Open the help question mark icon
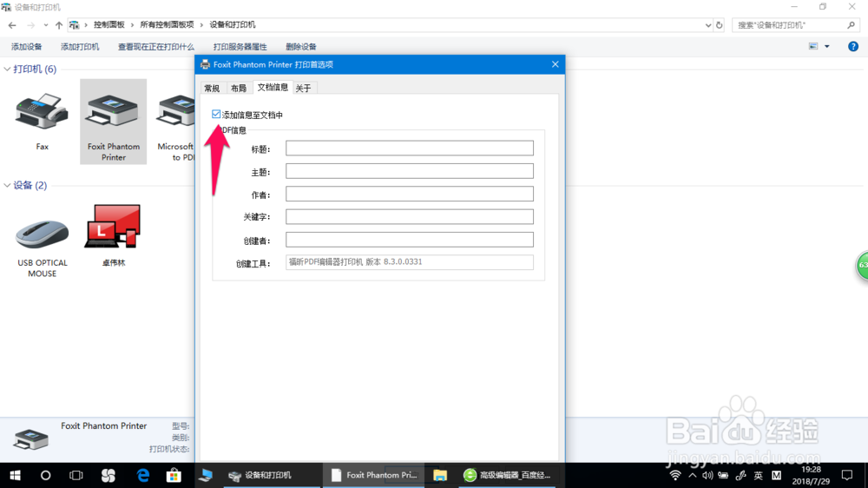 [853, 47]
